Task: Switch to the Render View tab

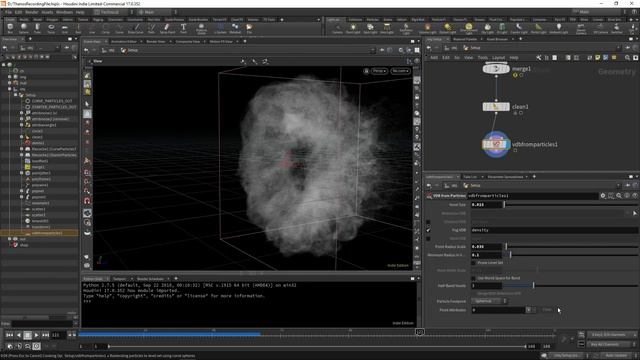Action: click(x=156, y=42)
